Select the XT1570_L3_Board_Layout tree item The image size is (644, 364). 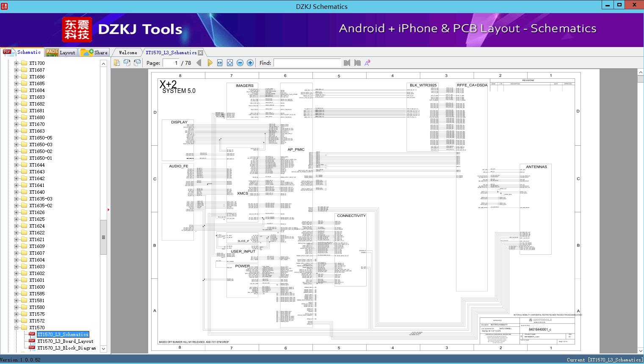65,341
